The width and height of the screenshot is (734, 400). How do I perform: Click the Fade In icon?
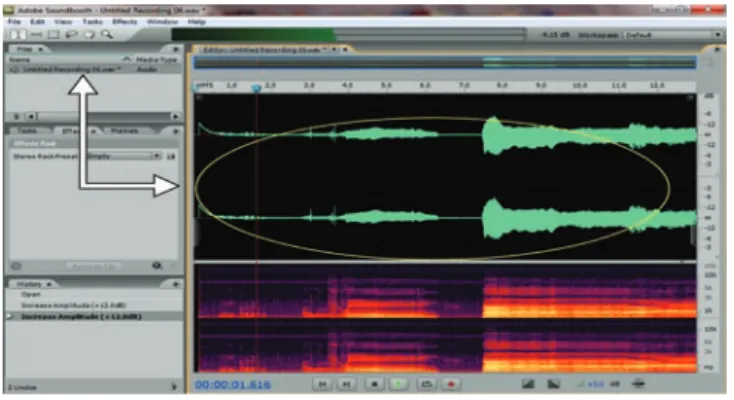tap(528, 384)
